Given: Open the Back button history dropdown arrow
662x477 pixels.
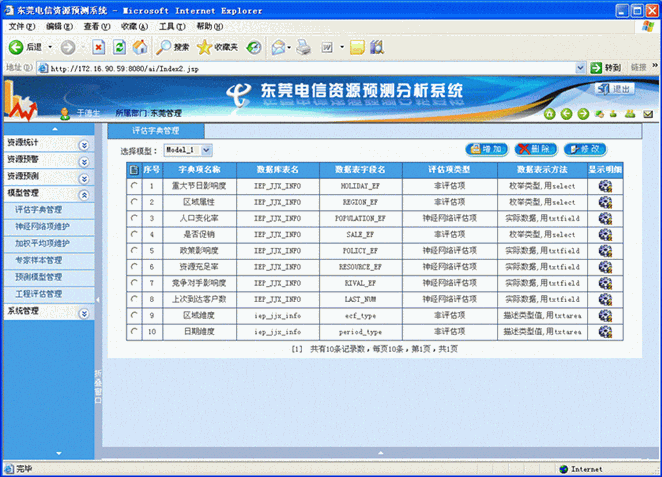Looking at the screenshot, I should click(50, 47).
